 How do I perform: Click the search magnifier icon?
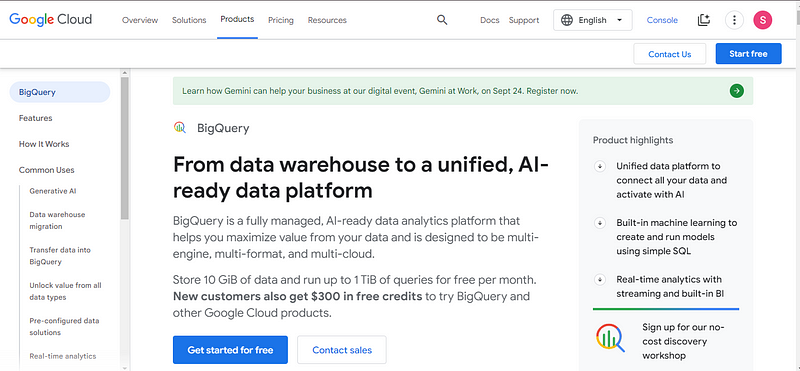coord(442,20)
